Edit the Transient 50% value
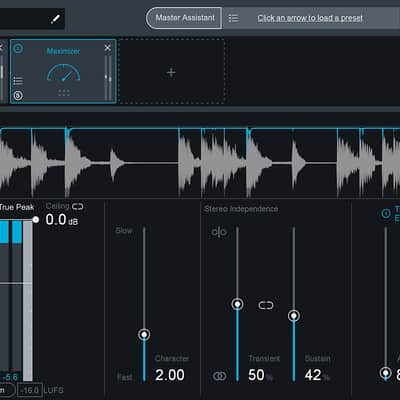This screenshot has width=400, height=400. tap(260, 375)
